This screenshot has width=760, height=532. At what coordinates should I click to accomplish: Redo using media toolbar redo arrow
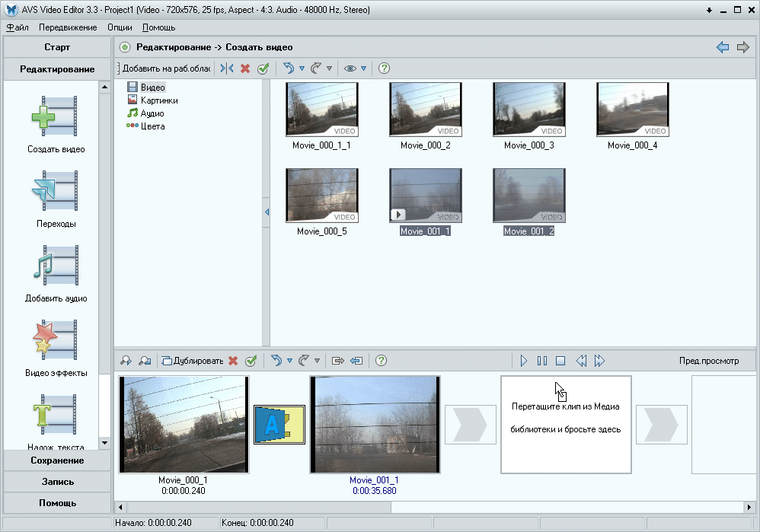[x=316, y=68]
